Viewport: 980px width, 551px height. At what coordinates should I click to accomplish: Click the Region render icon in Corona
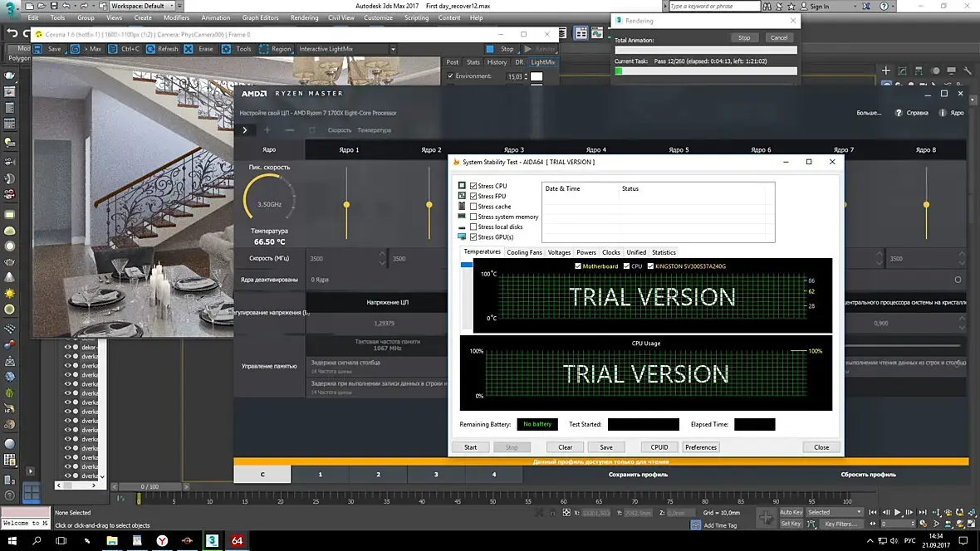(264, 49)
